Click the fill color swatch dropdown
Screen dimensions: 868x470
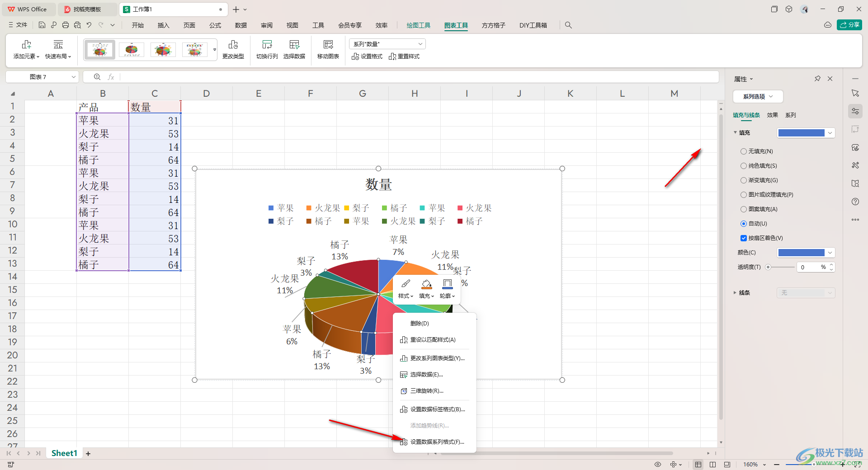click(x=806, y=133)
